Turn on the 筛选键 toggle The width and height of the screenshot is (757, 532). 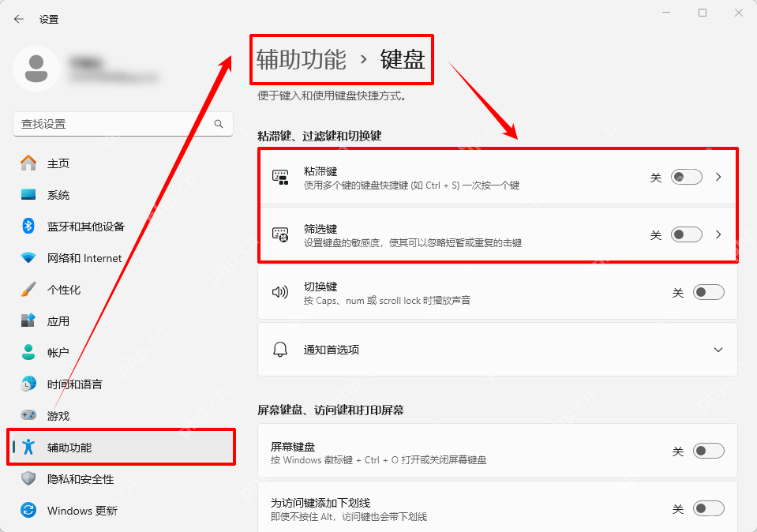coord(687,234)
